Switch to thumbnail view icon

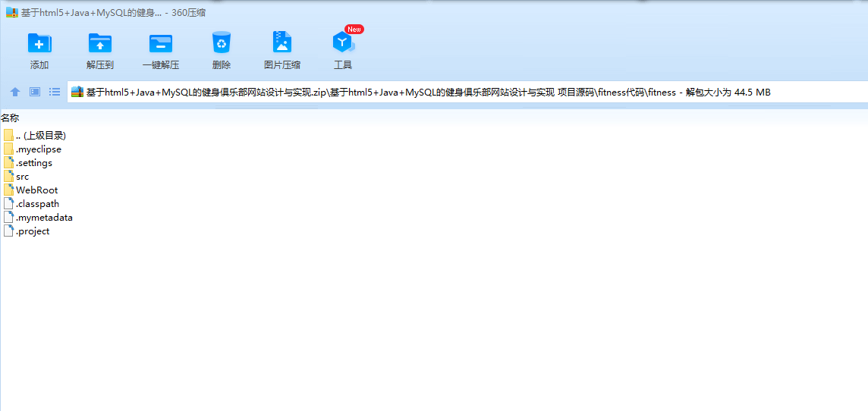tap(35, 92)
